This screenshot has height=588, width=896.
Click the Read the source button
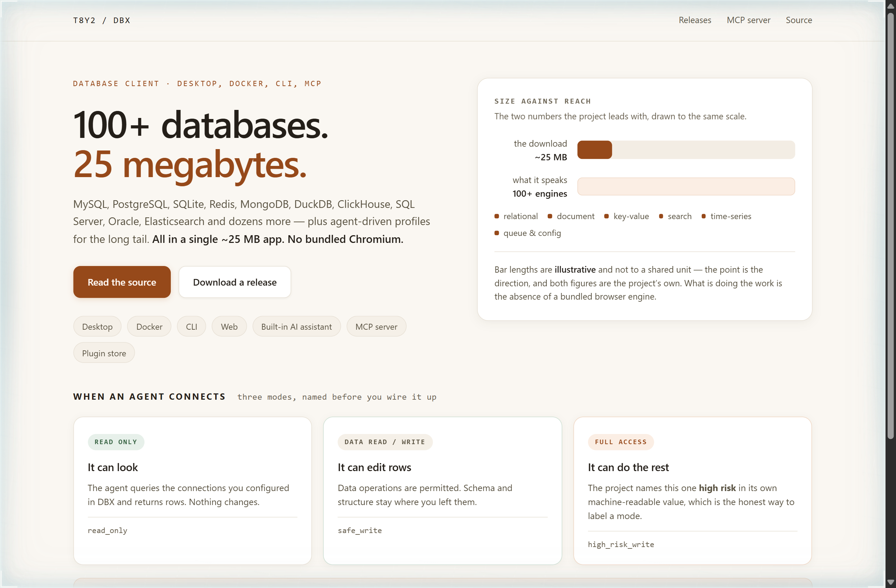point(122,282)
